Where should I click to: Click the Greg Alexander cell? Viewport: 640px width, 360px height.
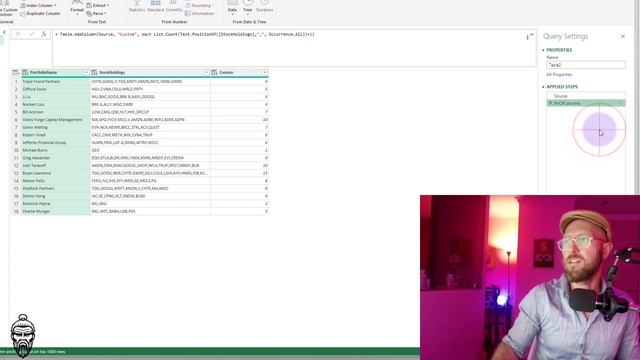(x=56, y=158)
